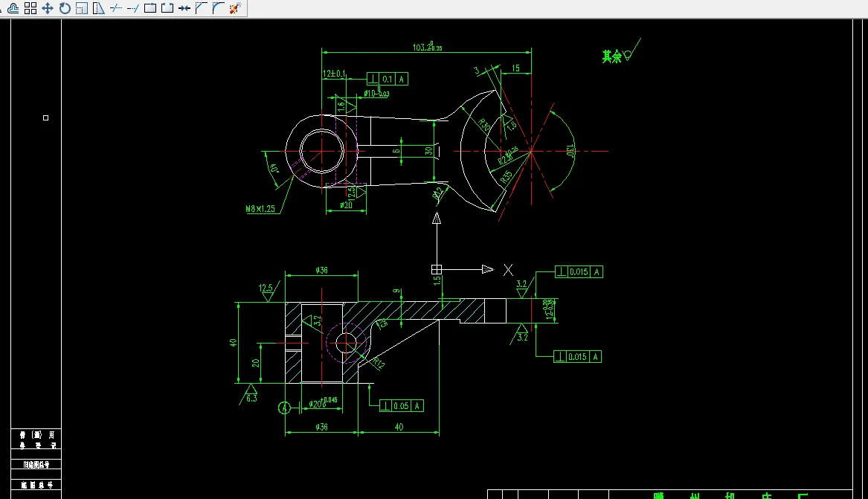Choose the Chamfer tool icon
Image resolution: width=868 pixels, height=499 pixels.
coord(202,7)
